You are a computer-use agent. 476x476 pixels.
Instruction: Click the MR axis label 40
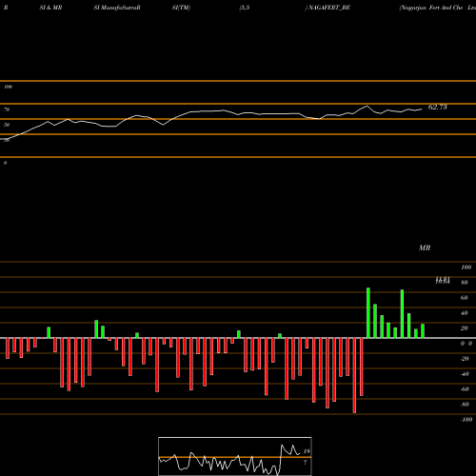[x=465, y=313]
